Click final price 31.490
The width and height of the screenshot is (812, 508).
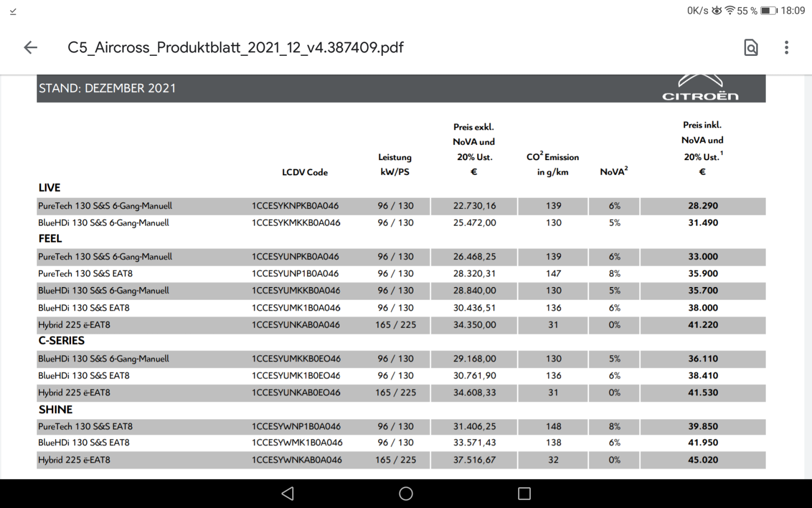(703, 223)
